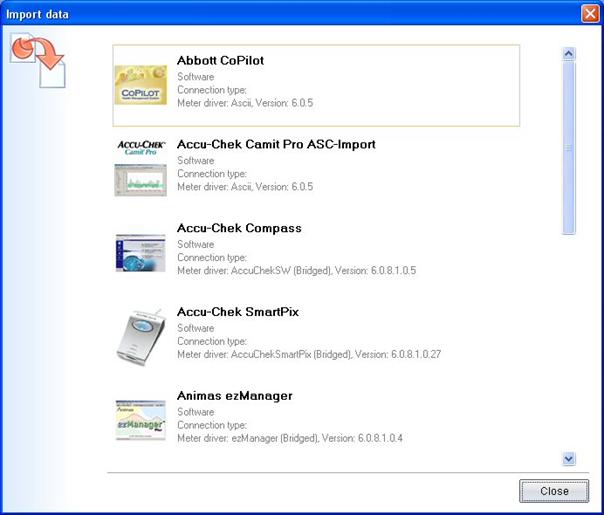Click SmartPix meter driver version line
The height and width of the screenshot is (515, 604).
309,354
